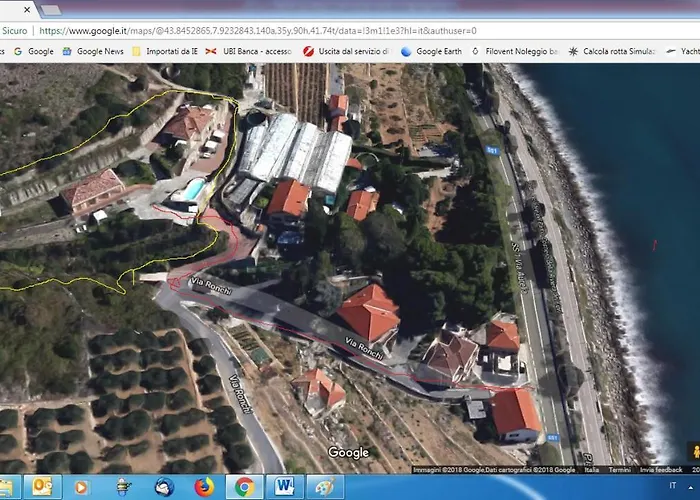Click the turquoise swimming pool on the map
Viewport: 700px width, 500px height.
194,189
